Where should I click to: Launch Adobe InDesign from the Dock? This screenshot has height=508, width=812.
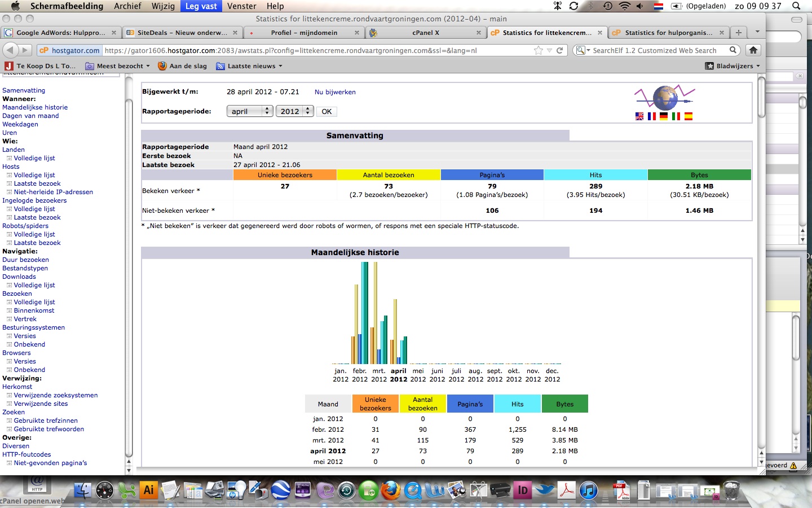click(523, 490)
